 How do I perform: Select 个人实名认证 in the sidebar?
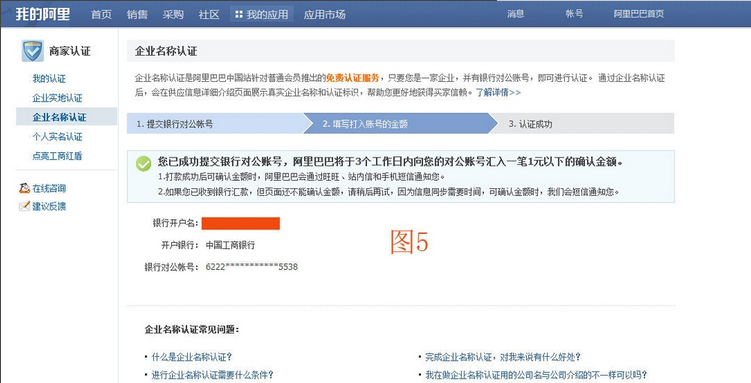(x=57, y=136)
